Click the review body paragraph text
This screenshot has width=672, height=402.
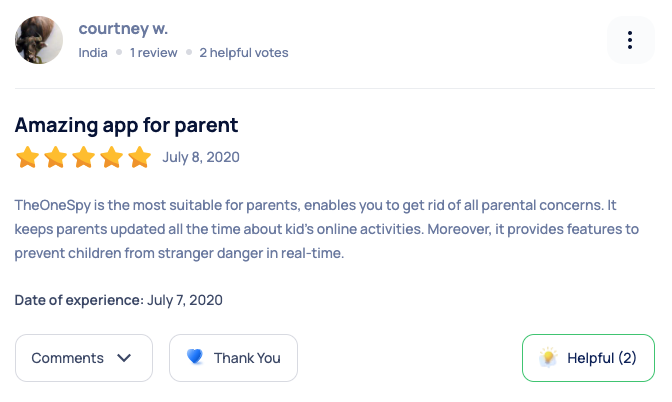click(x=326, y=229)
